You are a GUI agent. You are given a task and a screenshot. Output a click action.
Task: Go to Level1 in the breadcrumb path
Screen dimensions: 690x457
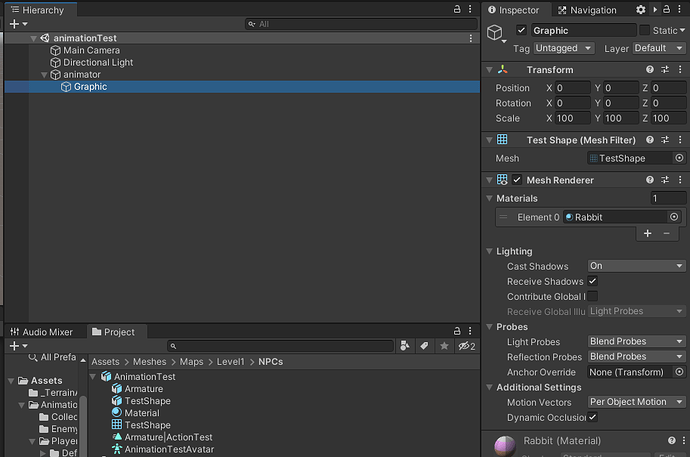[x=230, y=362]
